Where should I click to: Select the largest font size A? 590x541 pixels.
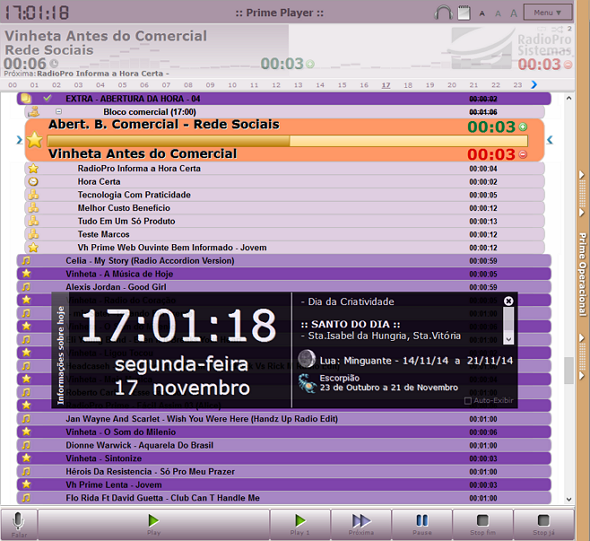click(x=514, y=13)
